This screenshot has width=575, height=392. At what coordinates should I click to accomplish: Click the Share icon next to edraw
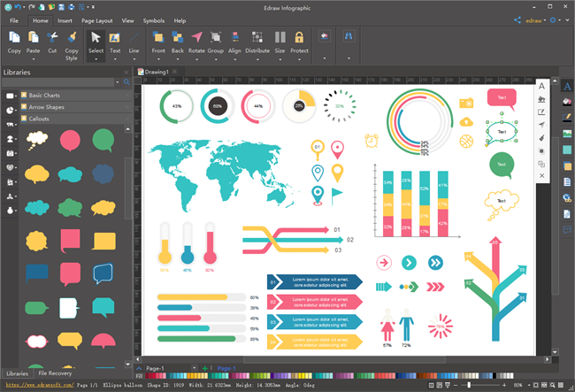(x=517, y=20)
